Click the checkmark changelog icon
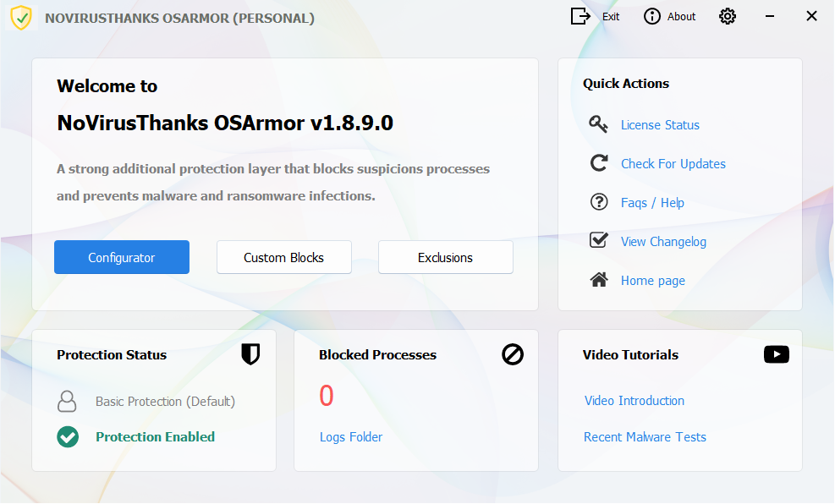Viewport: 835px width, 504px height. click(599, 241)
